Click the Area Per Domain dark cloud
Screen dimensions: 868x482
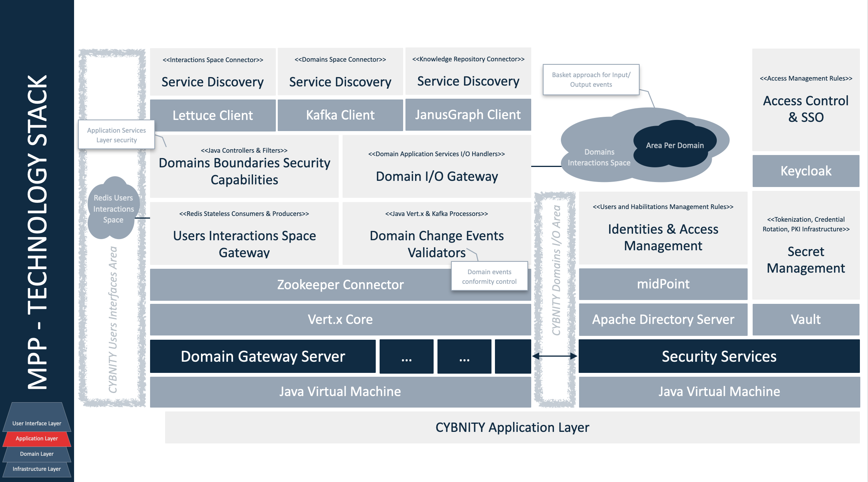(x=674, y=145)
